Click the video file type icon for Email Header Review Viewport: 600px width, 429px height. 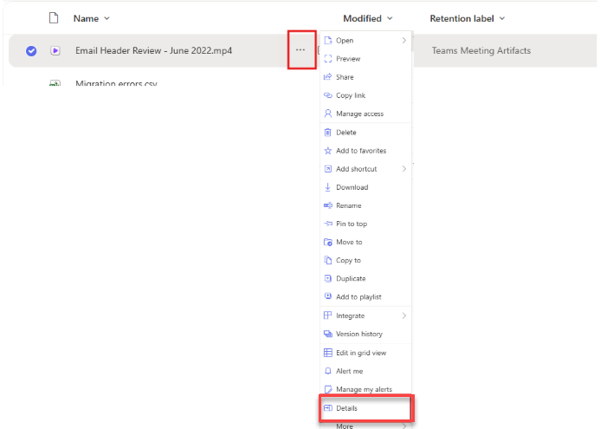55,51
